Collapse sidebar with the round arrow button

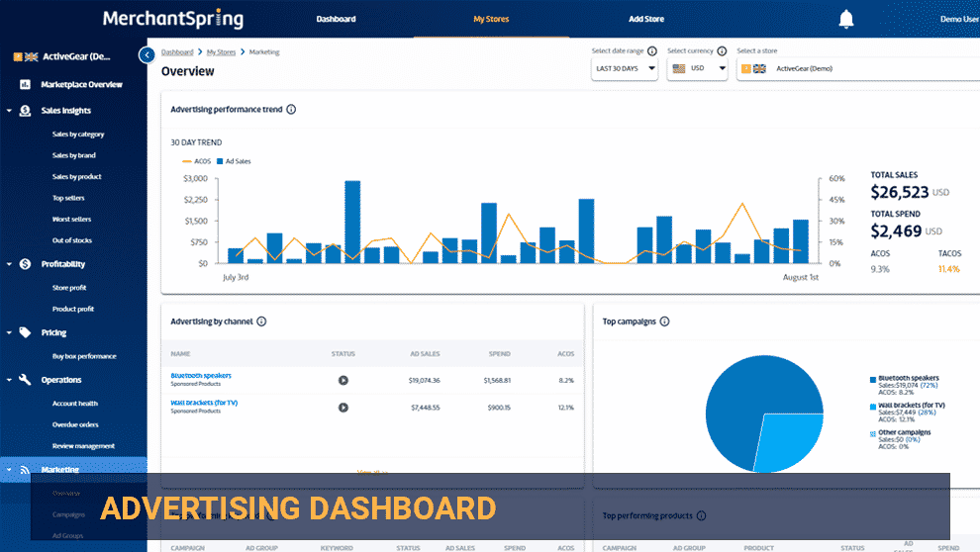(147, 55)
